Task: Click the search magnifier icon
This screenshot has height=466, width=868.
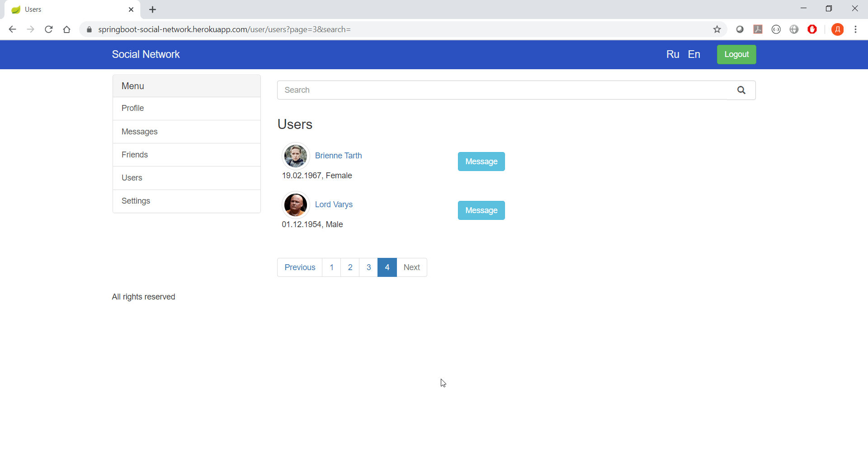Action: tap(741, 90)
